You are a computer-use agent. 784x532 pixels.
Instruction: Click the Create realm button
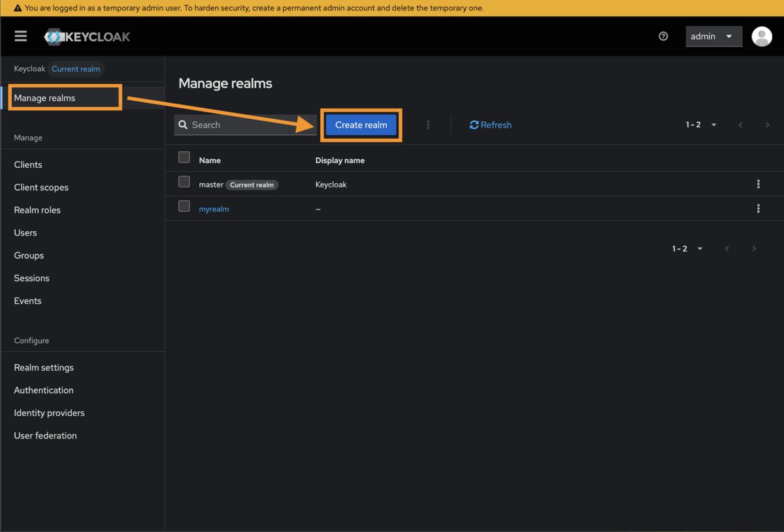[361, 125]
